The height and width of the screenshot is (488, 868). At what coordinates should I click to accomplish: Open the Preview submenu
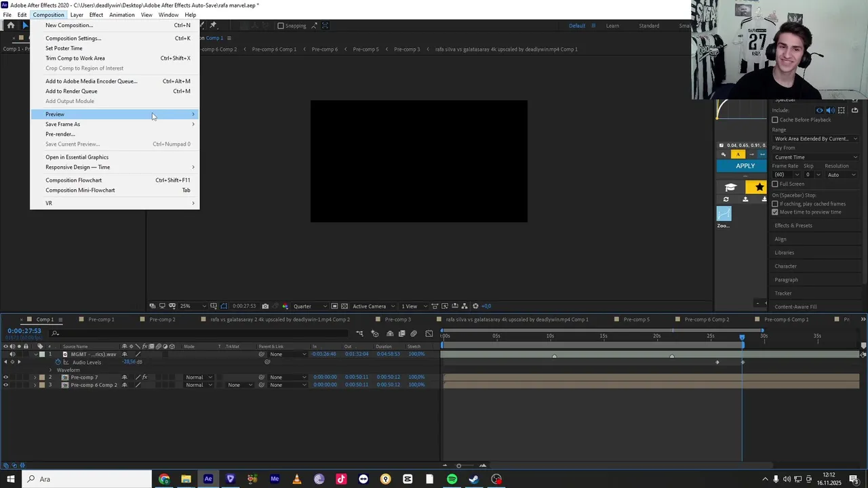pos(115,114)
